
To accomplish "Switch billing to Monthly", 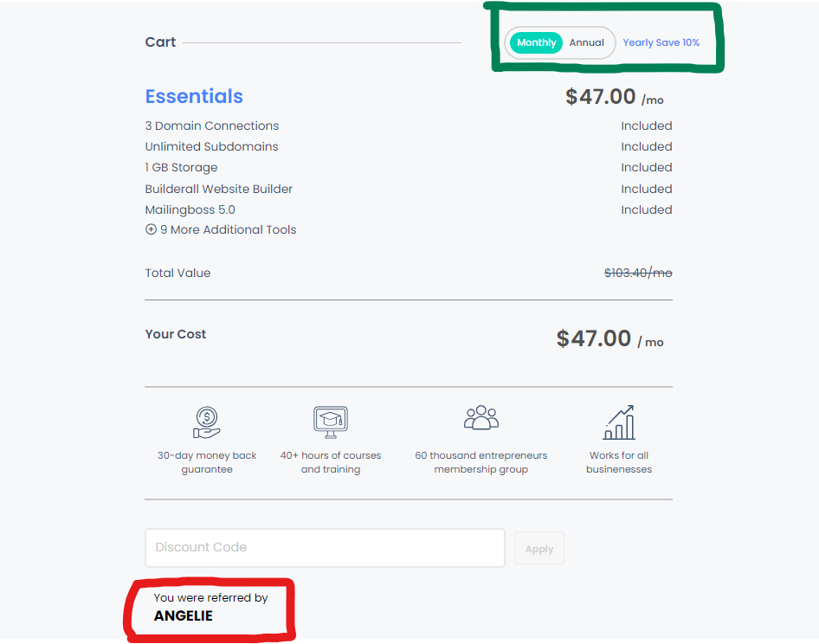I will point(537,42).
